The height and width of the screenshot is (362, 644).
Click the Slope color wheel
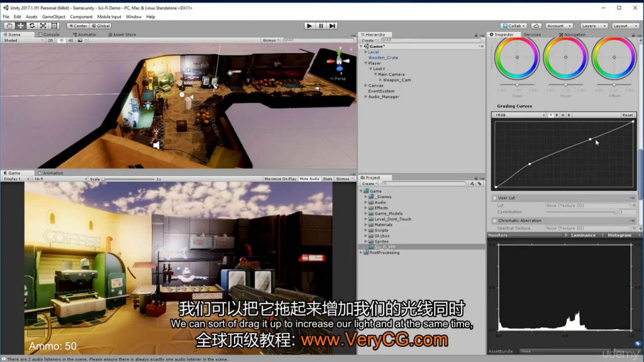(x=517, y=57)
